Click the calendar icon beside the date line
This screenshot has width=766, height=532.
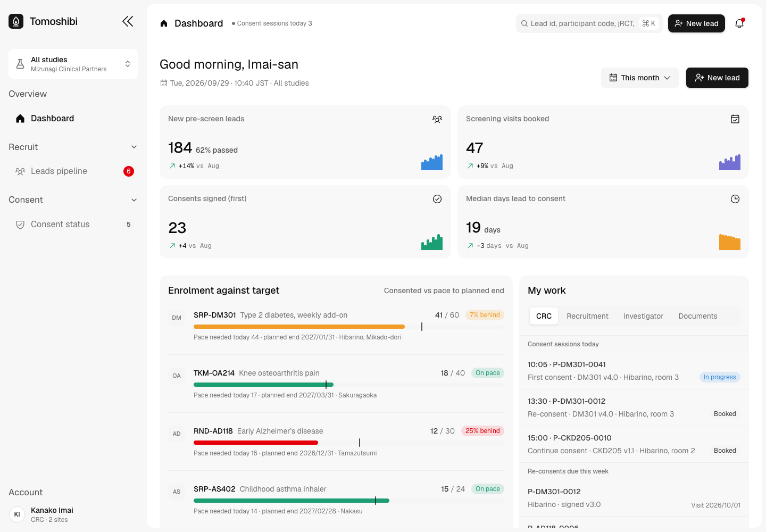[x=164, y=83]
